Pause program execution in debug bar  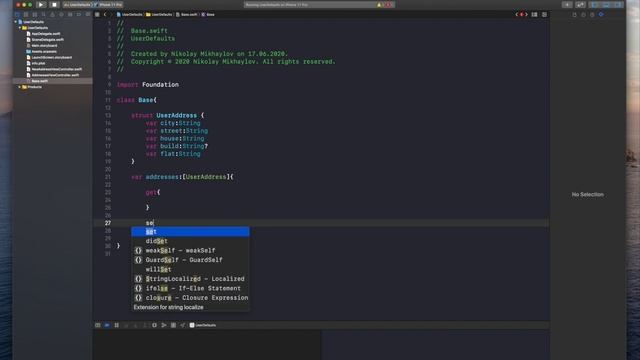[116, 325]
